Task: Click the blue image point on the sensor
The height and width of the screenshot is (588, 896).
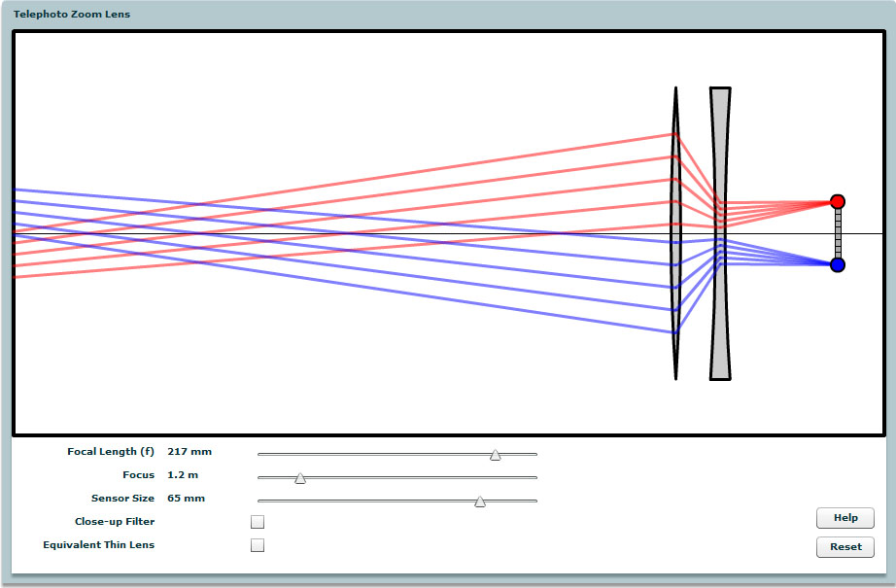Action: click(838, 264)
